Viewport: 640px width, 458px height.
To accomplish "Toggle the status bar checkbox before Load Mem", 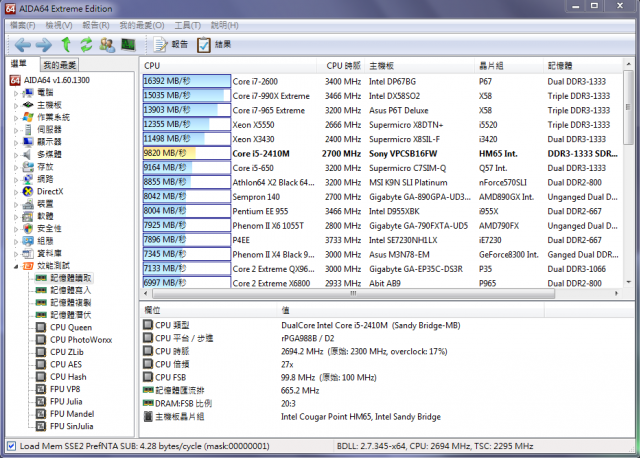I will [x=12, y=446].
